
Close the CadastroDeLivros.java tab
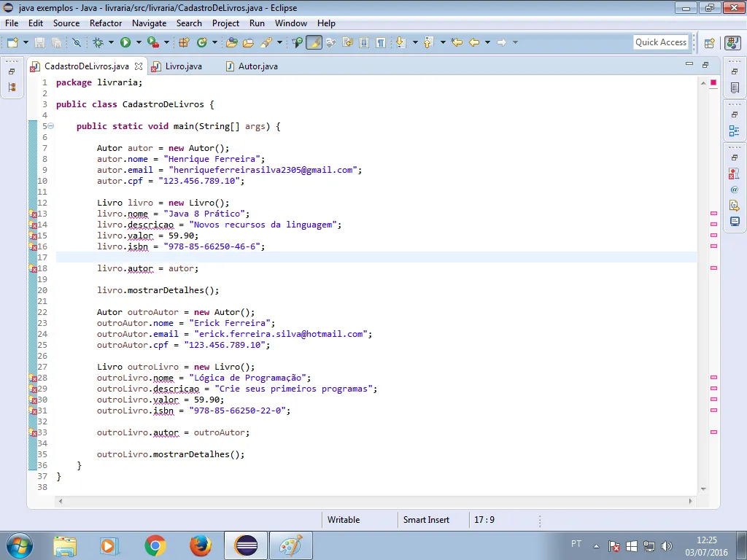point(139,66)
